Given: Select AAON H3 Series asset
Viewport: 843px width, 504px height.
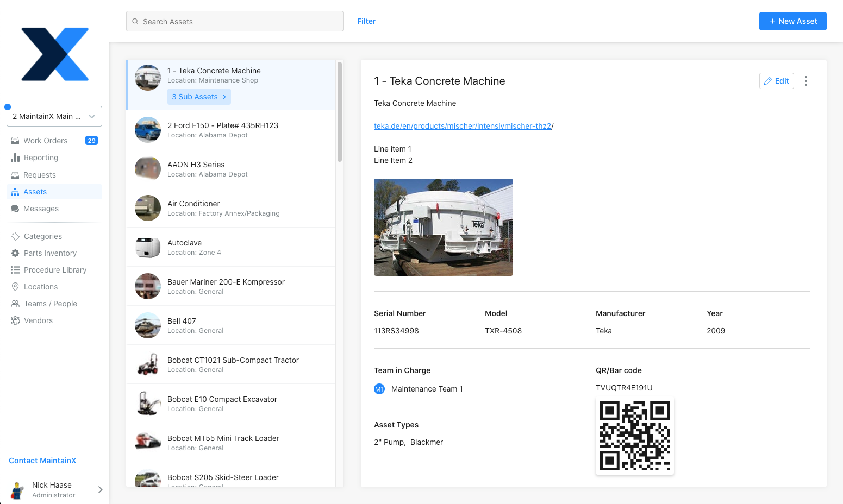Looking at the screenshot, I should [x=231, y=169].
